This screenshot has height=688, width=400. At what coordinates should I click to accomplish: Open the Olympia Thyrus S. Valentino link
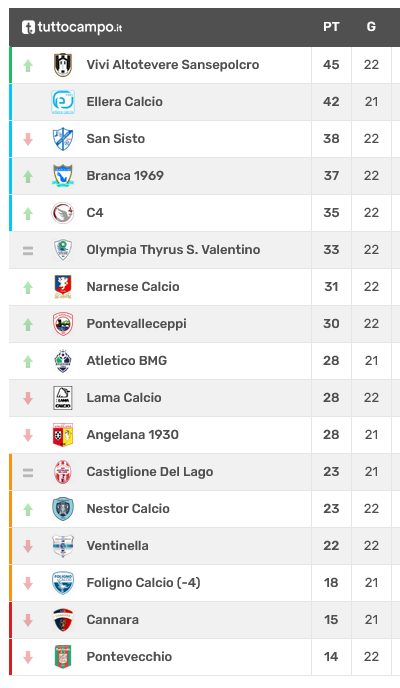[x=173, y=250]
